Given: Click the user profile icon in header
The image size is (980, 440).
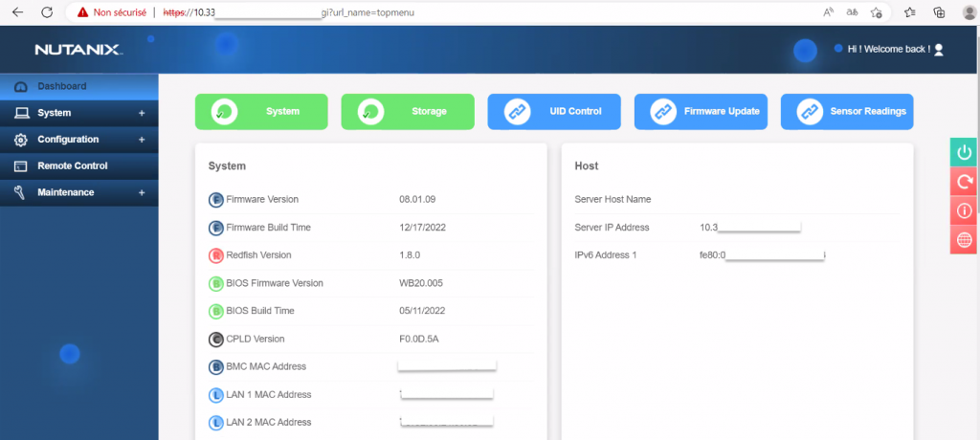Looking at the screenshot, I should (939, 49).
